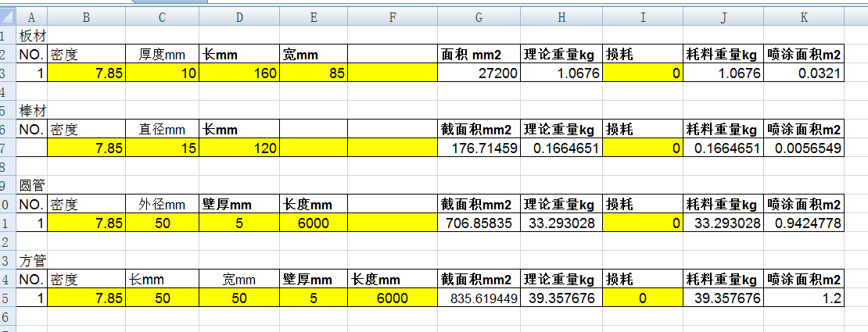Click the round tube area cell 706.85835

click(478, 223)
